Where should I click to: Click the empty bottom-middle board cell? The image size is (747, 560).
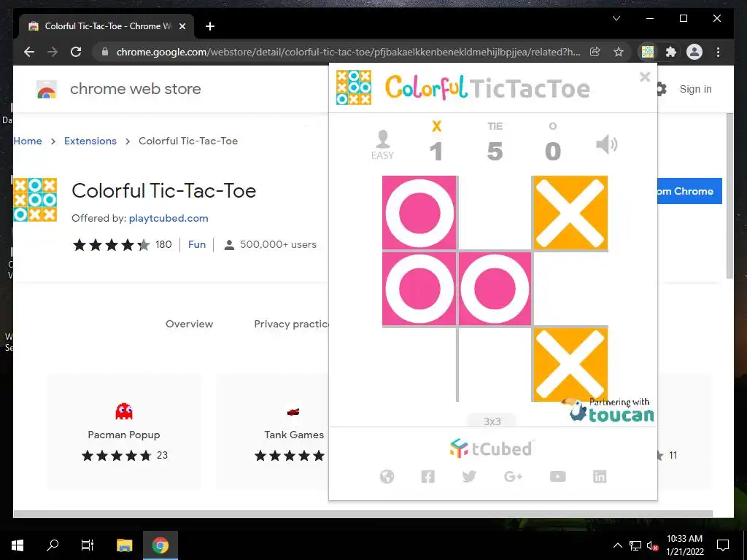(x=495, y=365)
